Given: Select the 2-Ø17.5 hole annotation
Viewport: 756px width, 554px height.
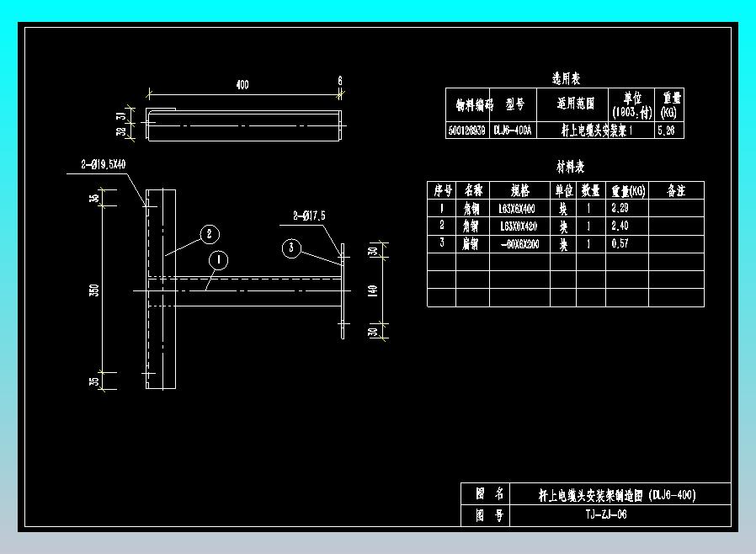Looking at the screenshot, I should click(x=309, y=216).
